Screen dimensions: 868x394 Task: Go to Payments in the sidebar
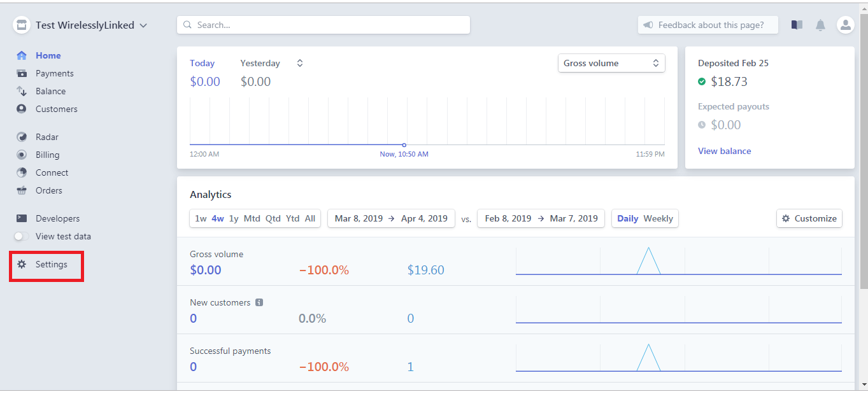[x=54, y=73]
